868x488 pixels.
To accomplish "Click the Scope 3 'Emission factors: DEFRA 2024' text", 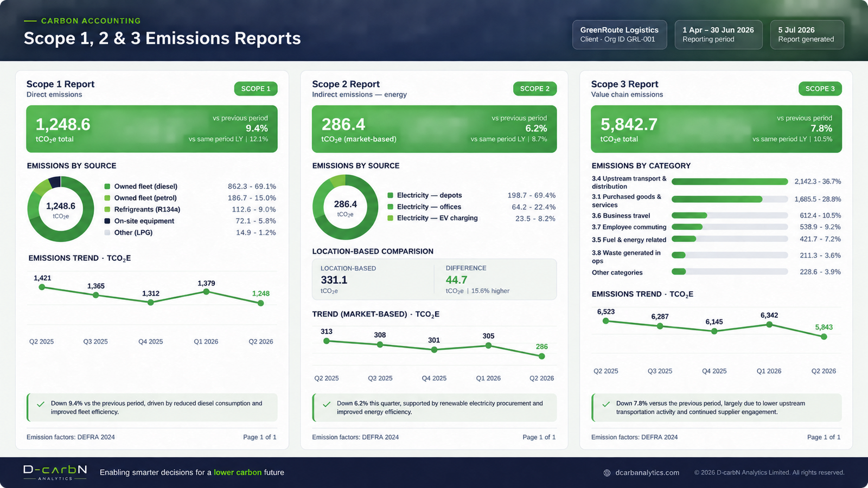I will (635, 437).
